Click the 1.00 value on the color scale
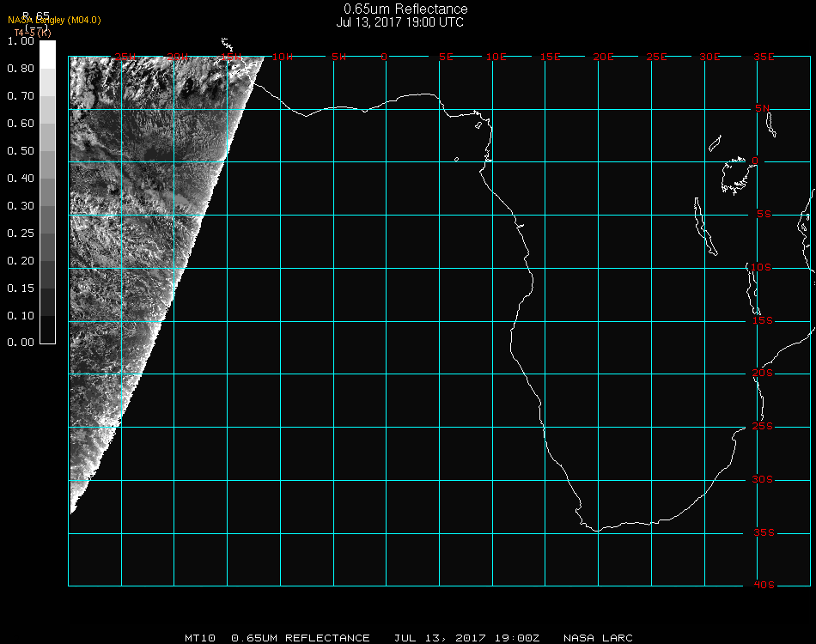 click(21, 41)
